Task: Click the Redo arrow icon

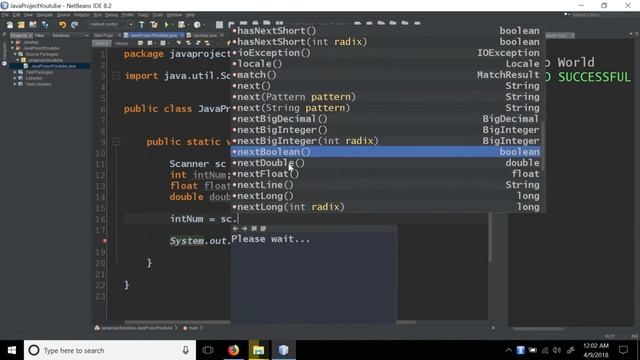Action: coord(74,25)
